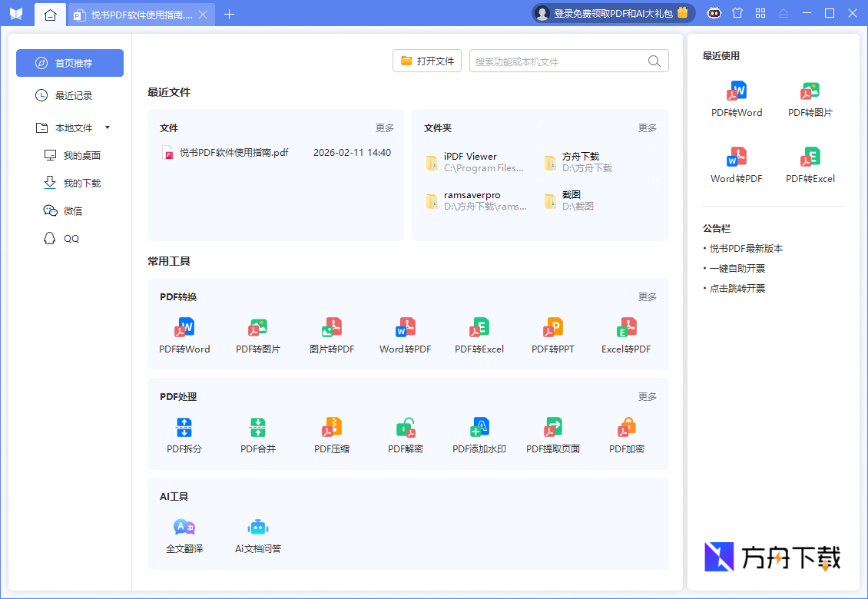Viewport: 868px width, 599px height.
Task: Click the 打开文件 button
Action: pos(427,61)
